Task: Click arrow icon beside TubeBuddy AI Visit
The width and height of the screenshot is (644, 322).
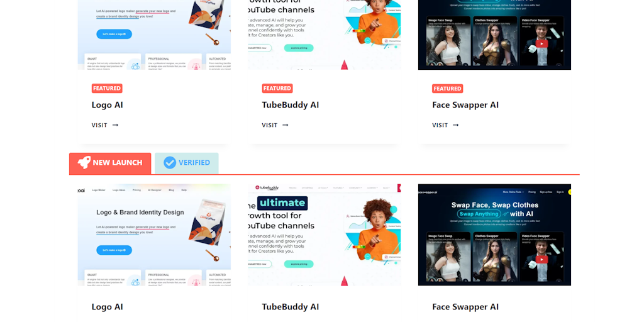Action: tap(286, 125)
